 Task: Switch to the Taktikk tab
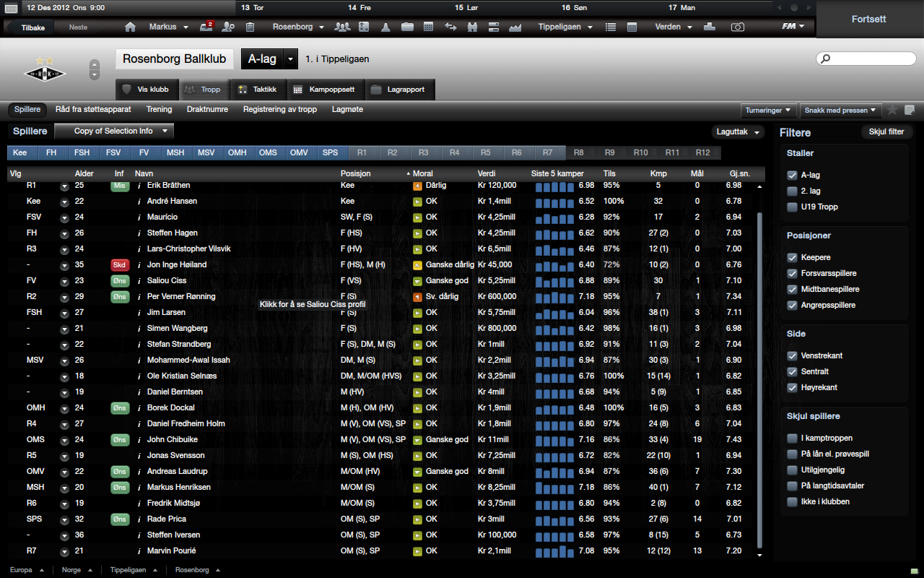258,90
